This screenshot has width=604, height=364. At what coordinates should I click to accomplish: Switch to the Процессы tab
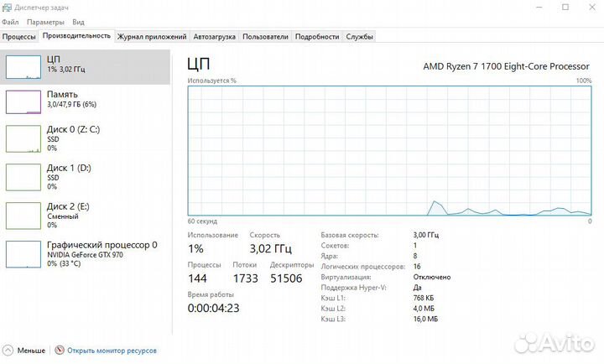point(18,37)
